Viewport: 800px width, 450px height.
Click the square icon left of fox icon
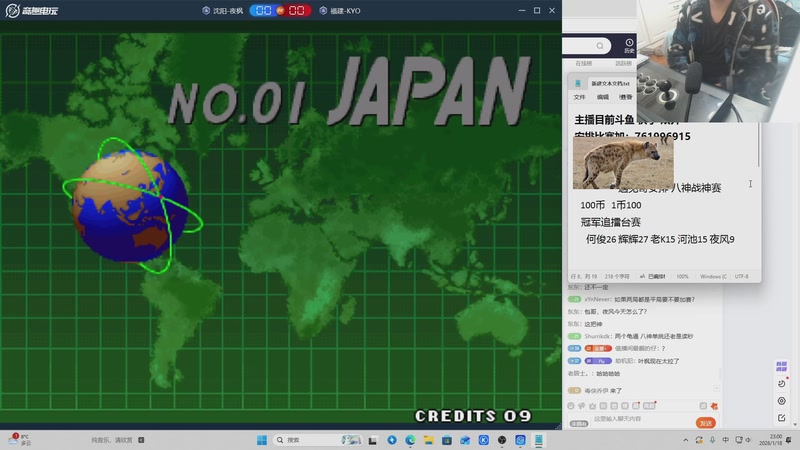click(703, 406)
